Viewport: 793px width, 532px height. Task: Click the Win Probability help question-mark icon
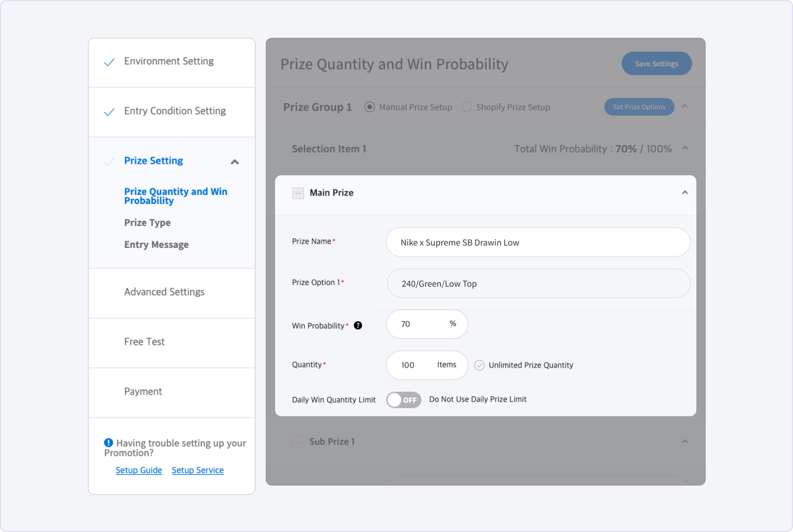(358, 325)
